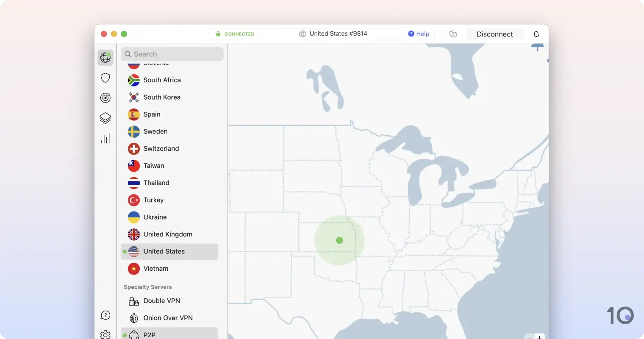Zoom the map out with the minus button
The width and height of the screenshot is (644, 339).
tap(530, 337)
